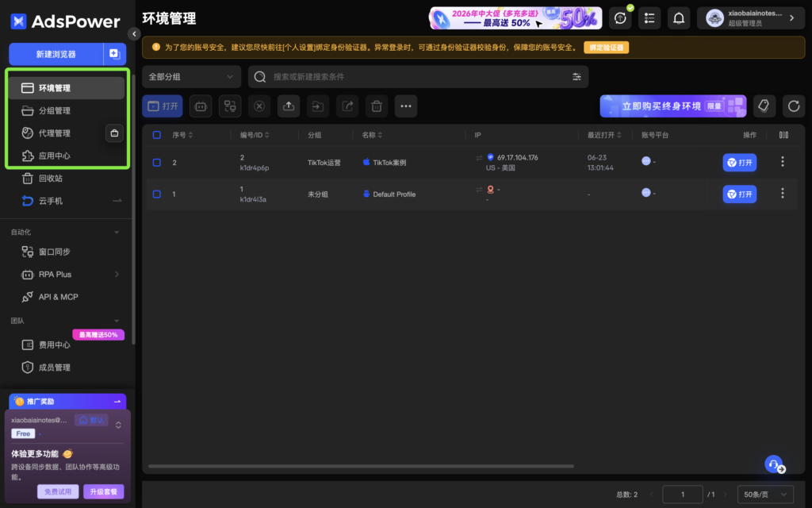Screen dimensions: 812x508
Task: Click the 新建浏览器 button
Action: point(56,54)
